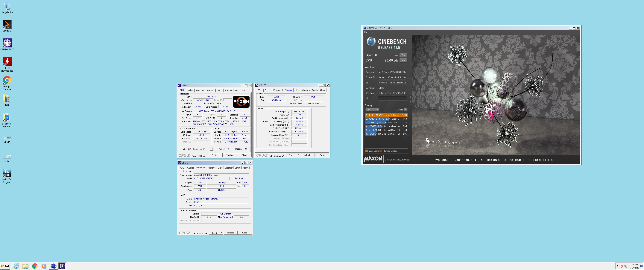
Task: Switch to CPU tab in Mainboard window
Action: [182, 168]
